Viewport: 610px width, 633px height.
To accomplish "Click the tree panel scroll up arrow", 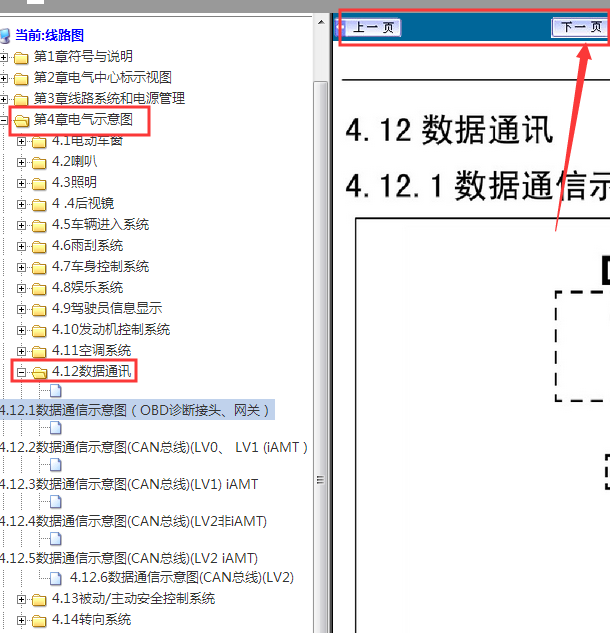I will tap(321, 23).
